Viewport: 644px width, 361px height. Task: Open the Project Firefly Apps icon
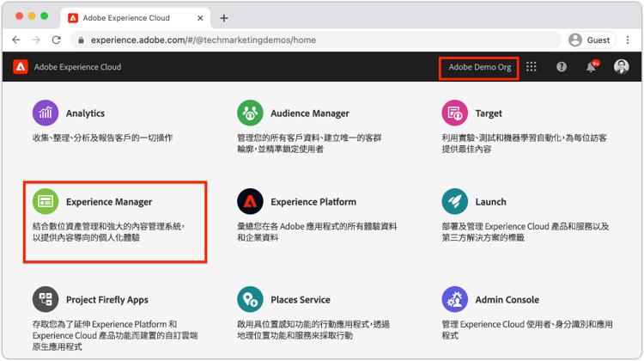46,299
